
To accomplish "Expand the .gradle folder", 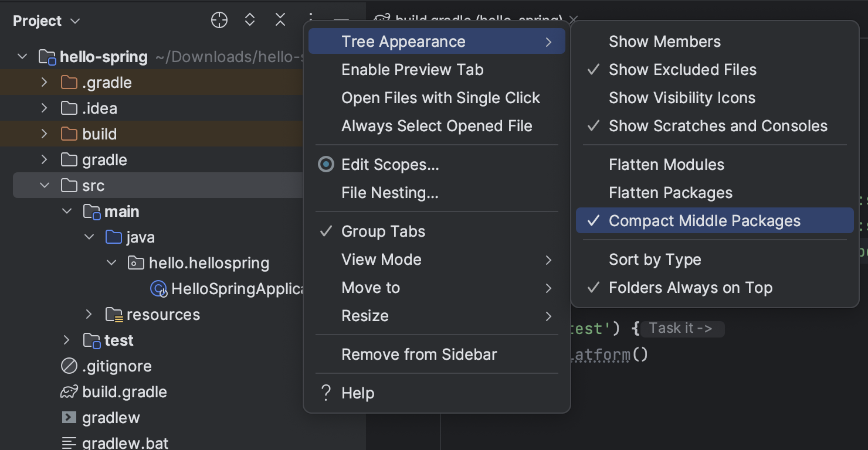I will tap(44, 83).
